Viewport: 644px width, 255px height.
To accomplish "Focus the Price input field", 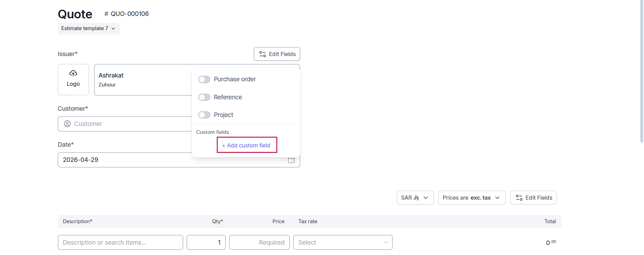I will click(x=259, y=243).
